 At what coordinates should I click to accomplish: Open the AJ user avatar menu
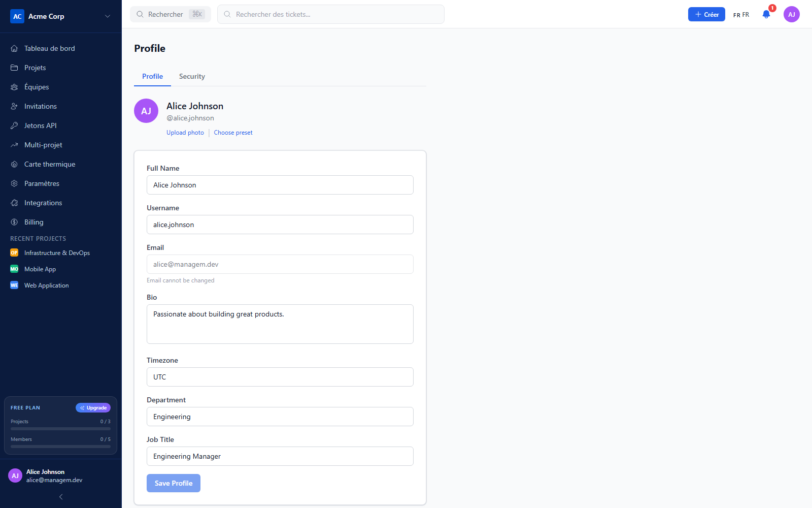tap(792, 14)
